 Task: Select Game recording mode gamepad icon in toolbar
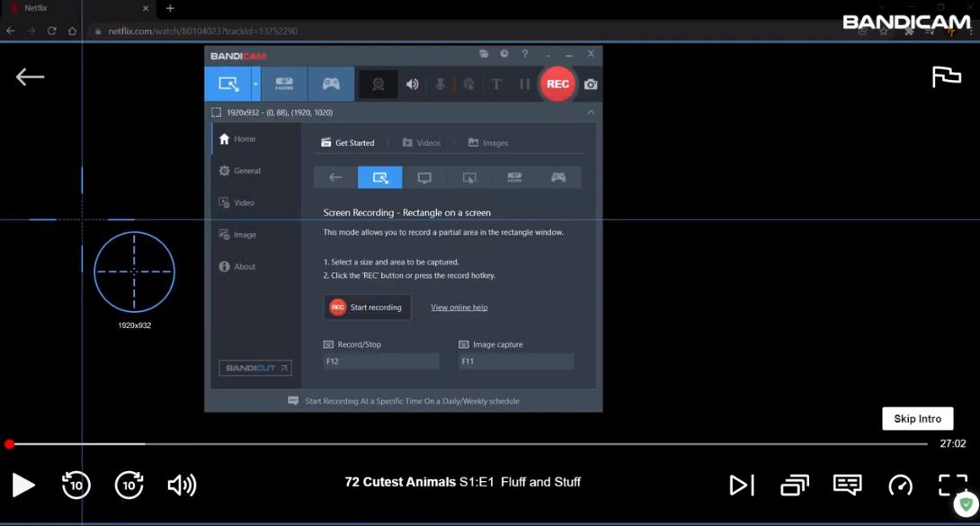click(331, 84)
